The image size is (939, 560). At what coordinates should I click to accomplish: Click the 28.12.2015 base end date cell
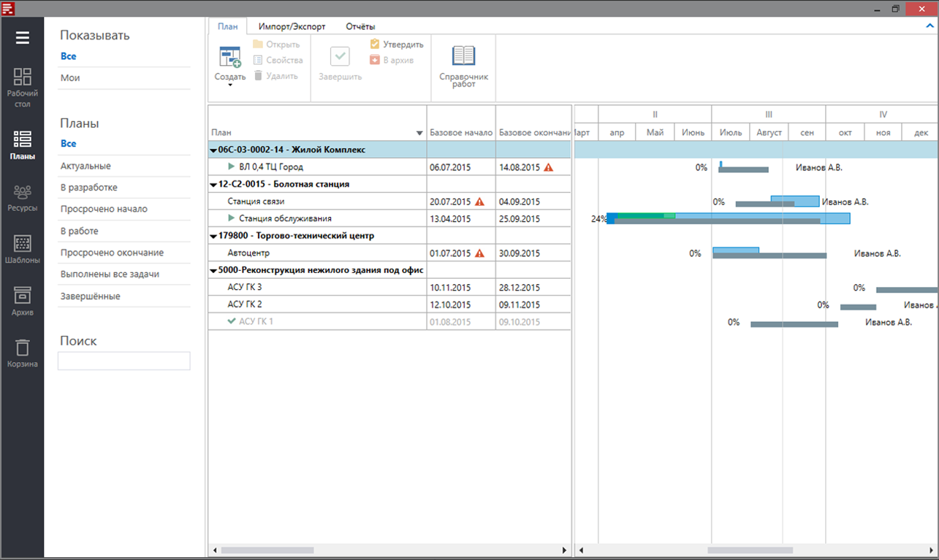[x=533, y=287]
